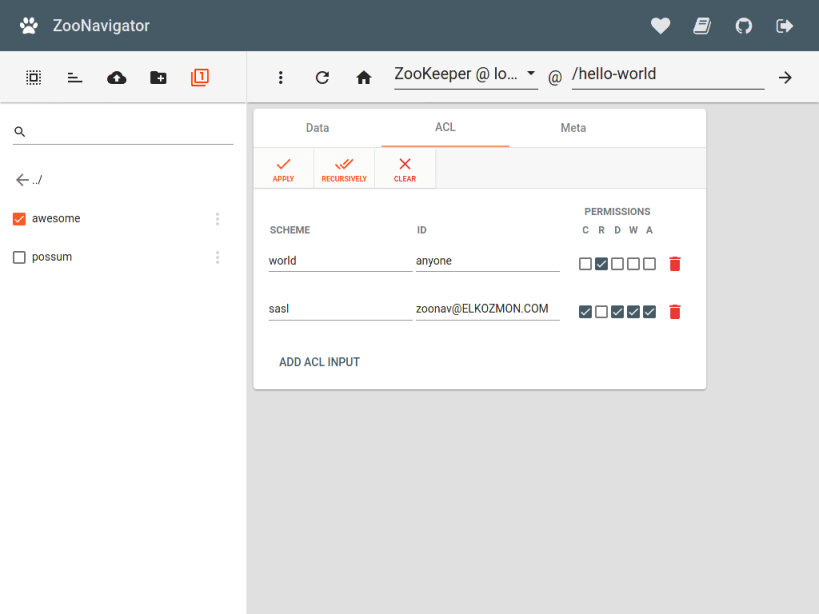Open the awesome node

[x=56, y=219]
